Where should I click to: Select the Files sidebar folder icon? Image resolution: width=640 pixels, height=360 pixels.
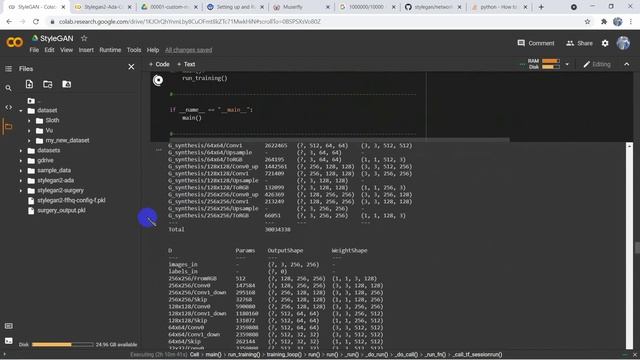coord(8,127)
